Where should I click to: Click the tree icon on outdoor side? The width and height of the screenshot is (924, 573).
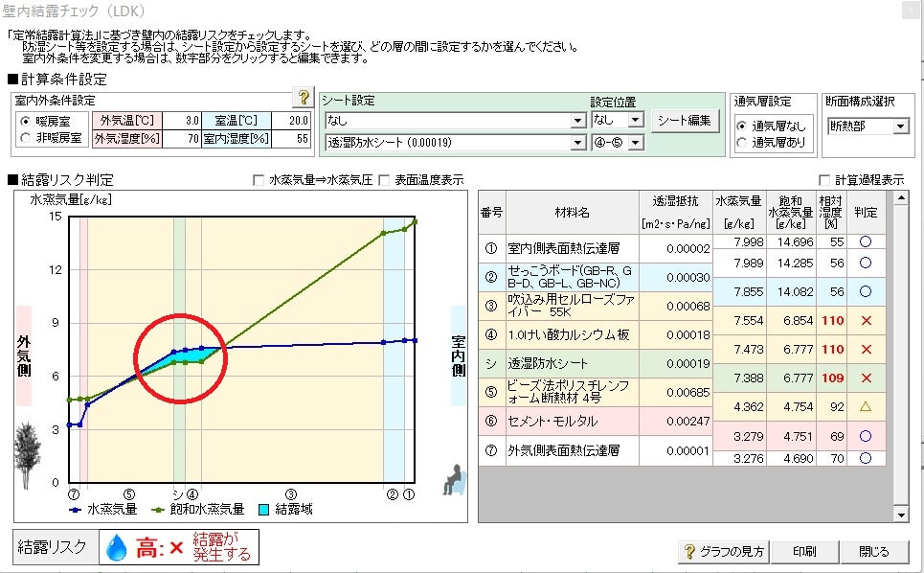click(26, 455)
